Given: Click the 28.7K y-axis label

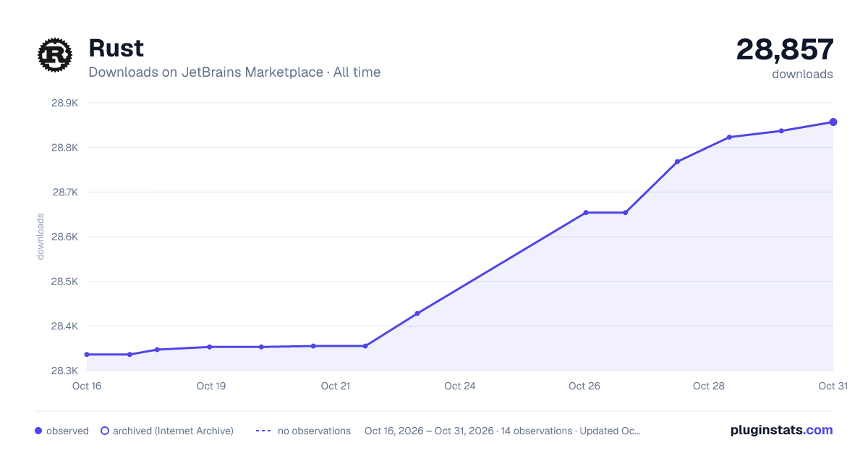Looking at the screenshot, I should [x=65, y=193].
